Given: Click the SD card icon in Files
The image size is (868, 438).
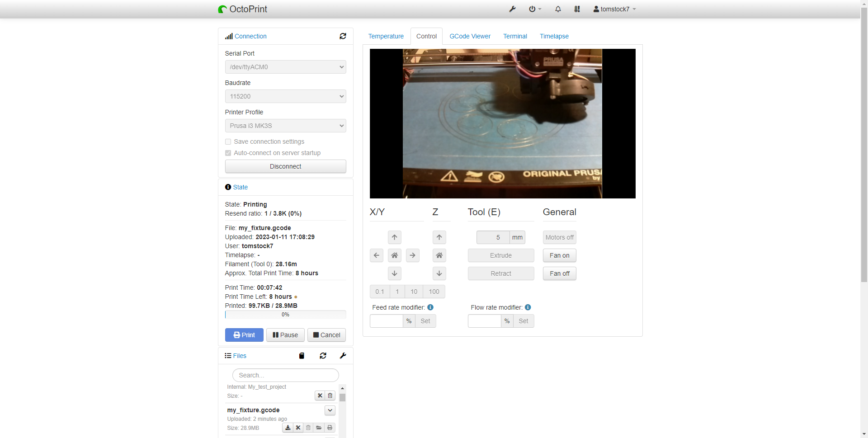Looking at the screenshot, I should coord(302,356).
